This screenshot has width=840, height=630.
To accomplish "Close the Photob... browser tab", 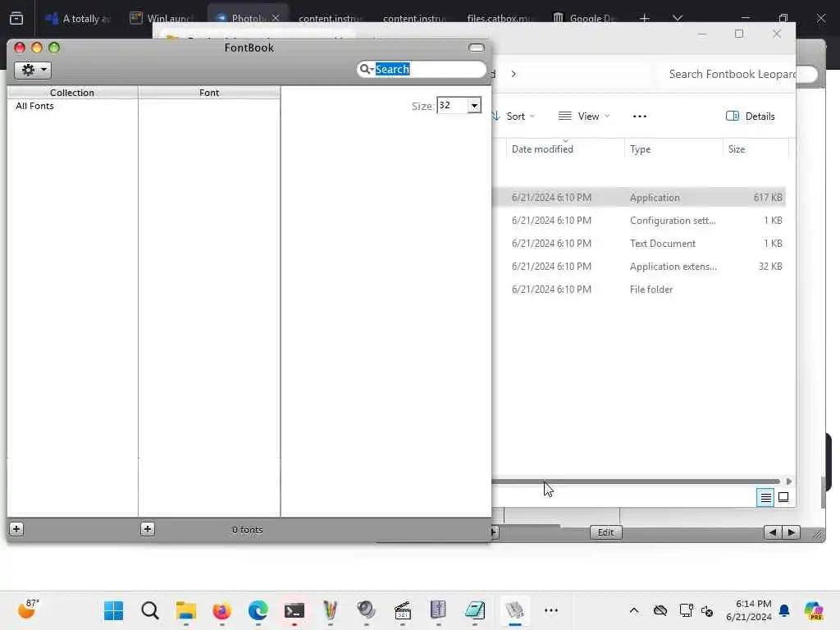I will point(276,18).
